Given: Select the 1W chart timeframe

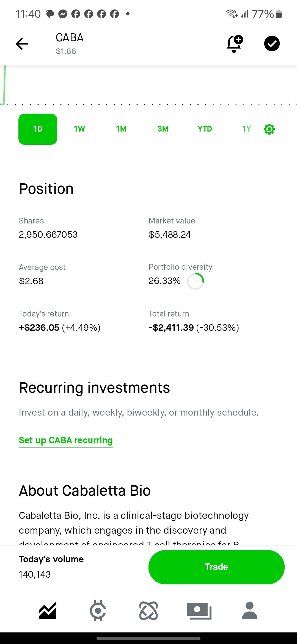Looking at the screenshot, I should click(x=79, y=129).
